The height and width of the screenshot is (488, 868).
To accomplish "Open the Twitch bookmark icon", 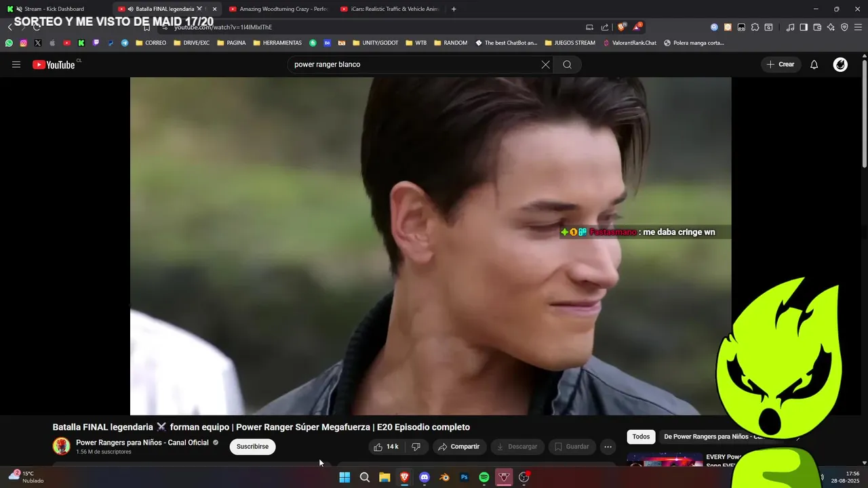I will click(x=96, y=43).
